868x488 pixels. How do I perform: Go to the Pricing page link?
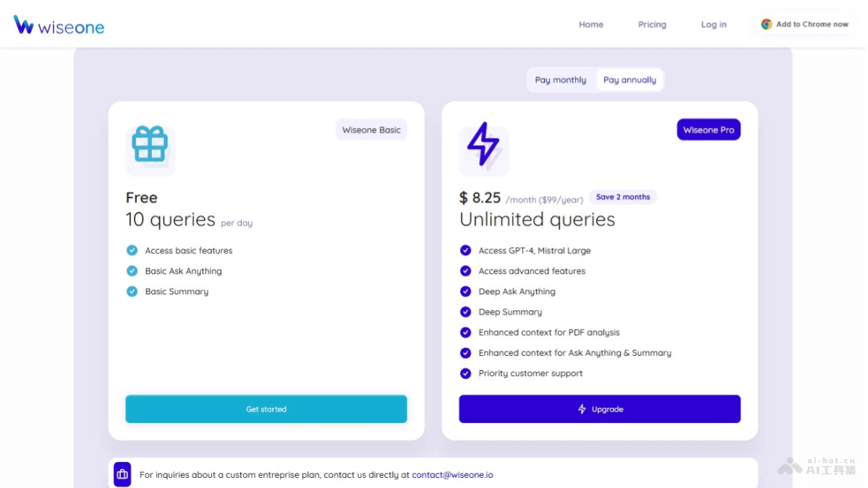[652, 25]
